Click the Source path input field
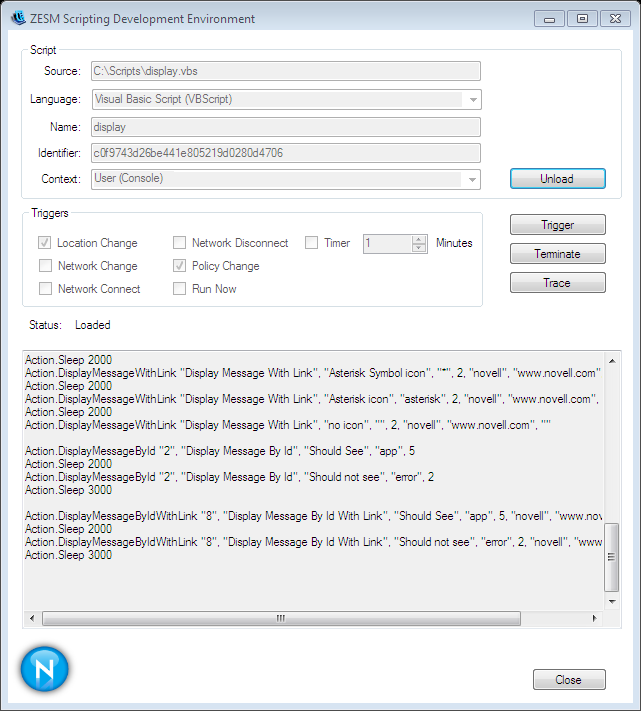The width and height of the screenshot is (641, 711). (x=286, y=71)
